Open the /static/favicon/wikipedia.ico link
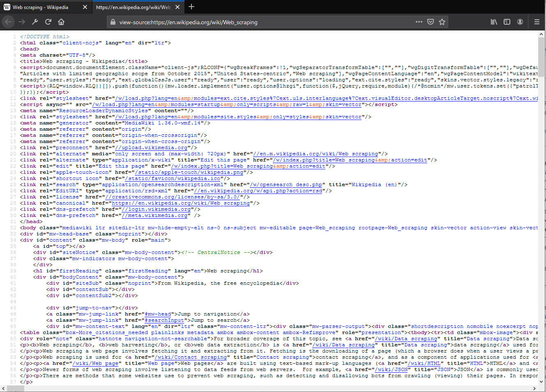 point(173,178)
